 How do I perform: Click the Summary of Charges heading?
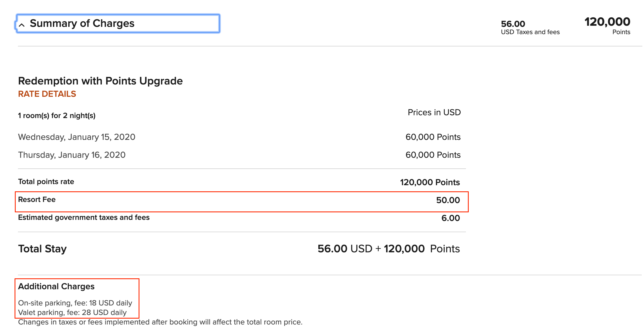coord(82,23)
